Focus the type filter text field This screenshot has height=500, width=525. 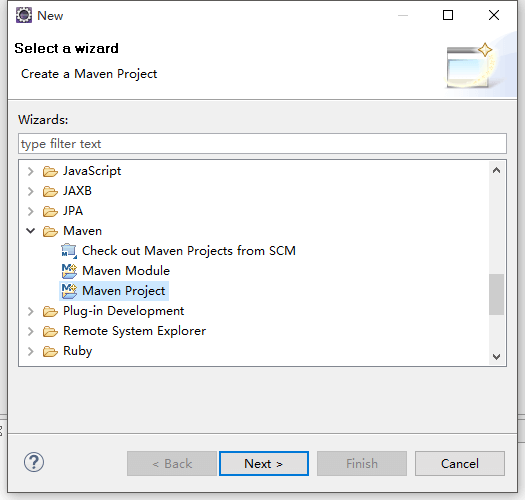point(262,144)
